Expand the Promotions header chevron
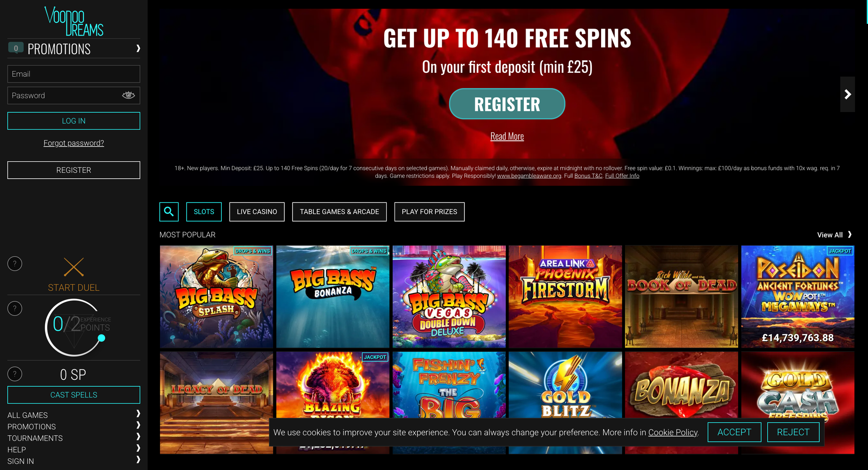Screen dimensions: 868x470 pos(138,48)
